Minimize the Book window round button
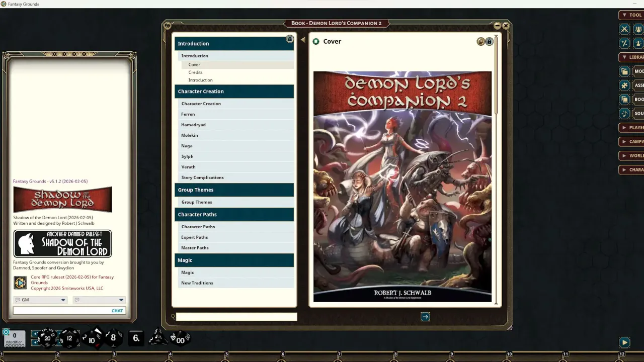 click(x=498, y=26)
